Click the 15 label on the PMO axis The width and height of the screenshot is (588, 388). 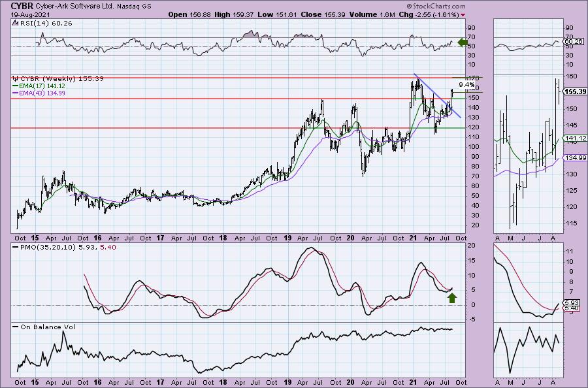(471, 260)
